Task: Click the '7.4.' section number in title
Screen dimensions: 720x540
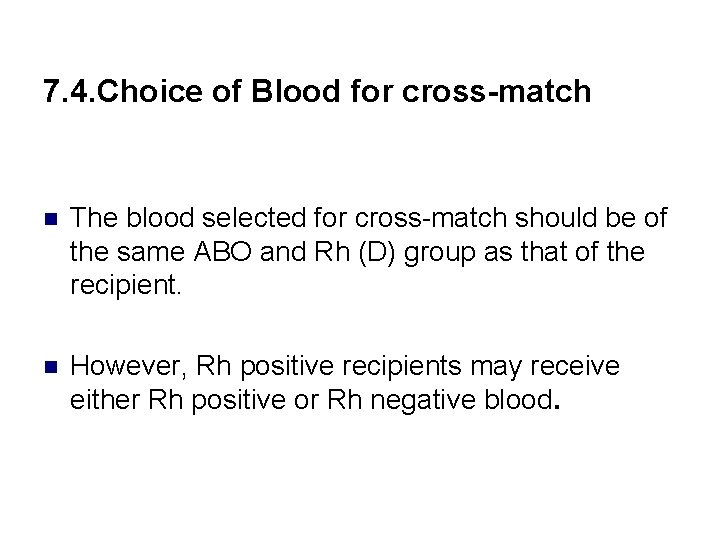Action: tap(69, 90)
